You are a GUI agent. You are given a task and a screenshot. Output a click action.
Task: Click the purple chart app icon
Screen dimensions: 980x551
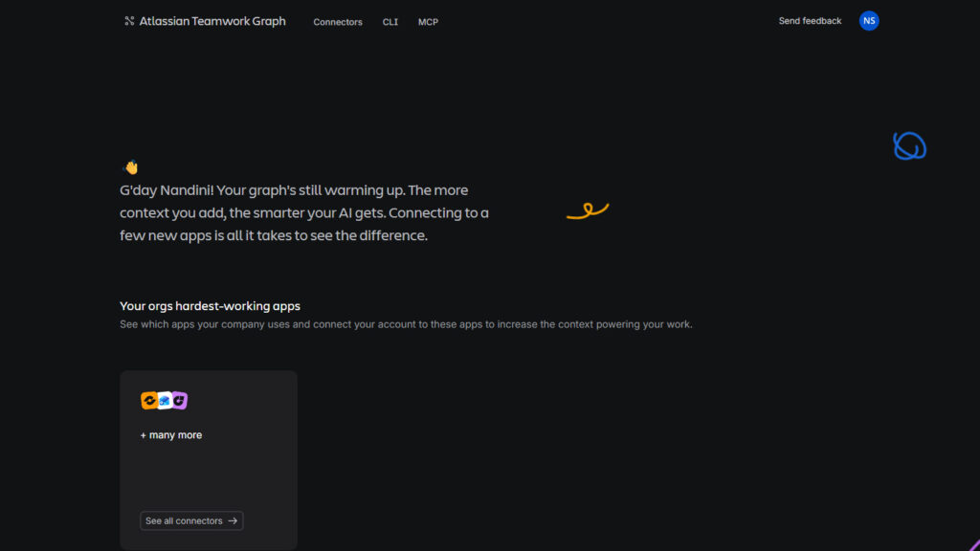179,401
